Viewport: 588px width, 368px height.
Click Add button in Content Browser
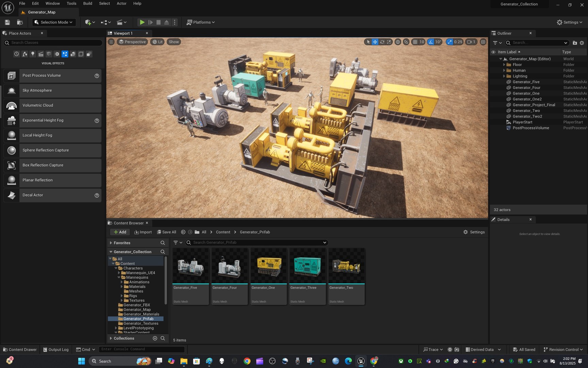120,232
